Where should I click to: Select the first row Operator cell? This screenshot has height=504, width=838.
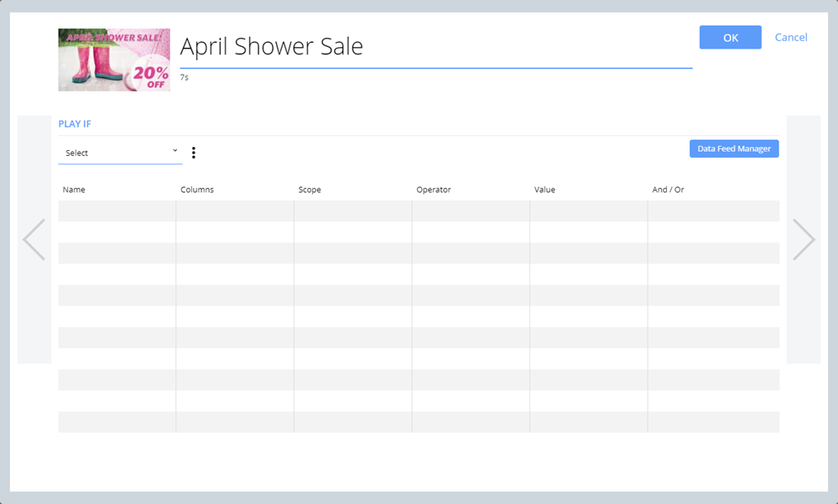470,210
